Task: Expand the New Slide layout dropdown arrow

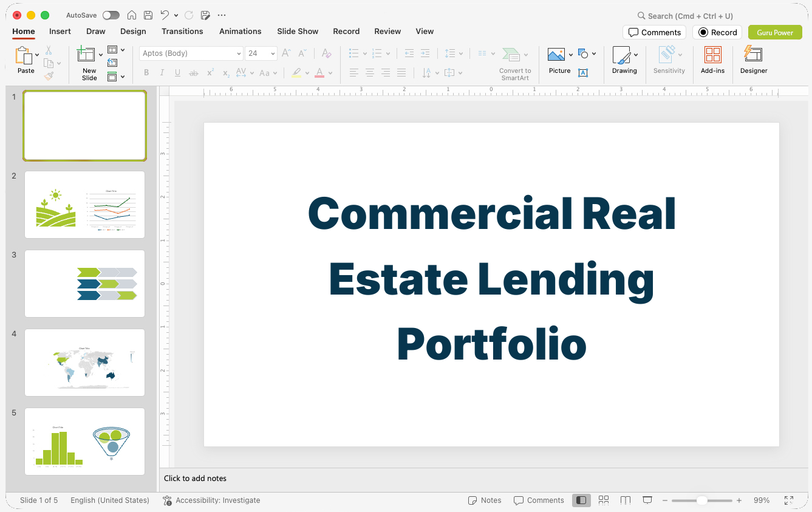Action: [x=101, y=55]
